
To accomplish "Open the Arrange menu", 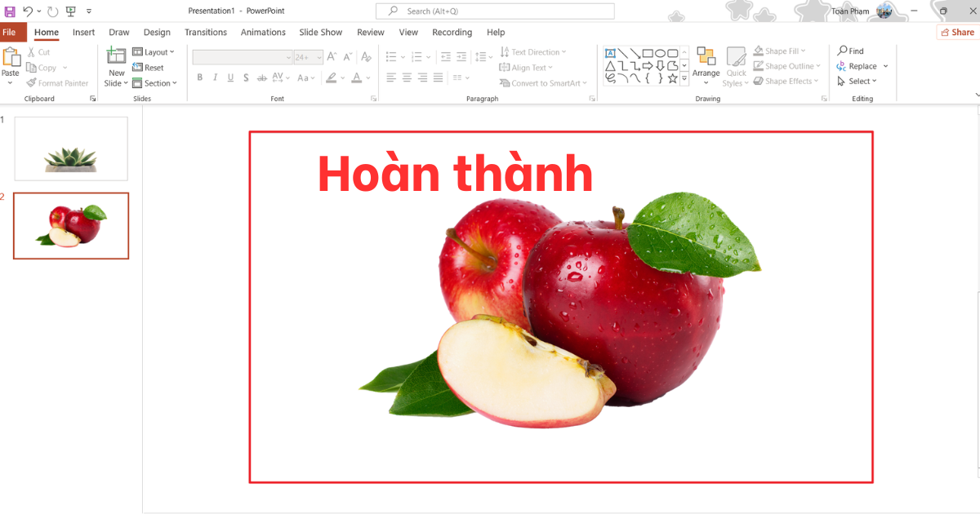I will coord(706,65).
